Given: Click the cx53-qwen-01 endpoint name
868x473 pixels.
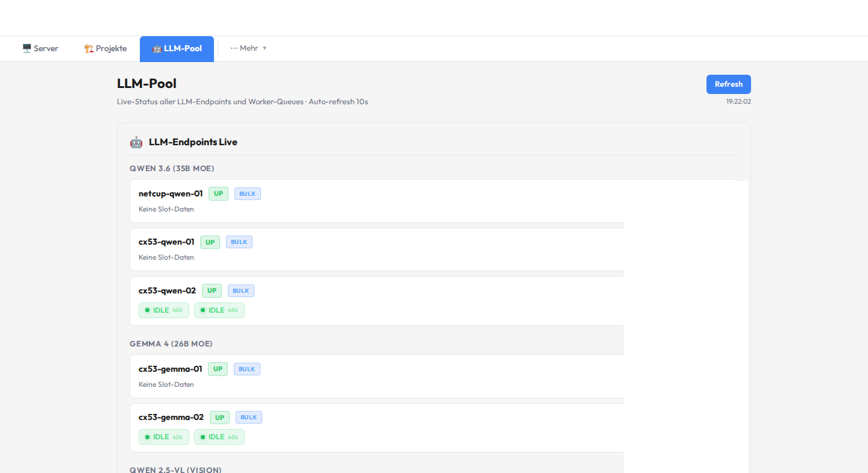Looking at the screenshot, I should click(x=166, y=242).
